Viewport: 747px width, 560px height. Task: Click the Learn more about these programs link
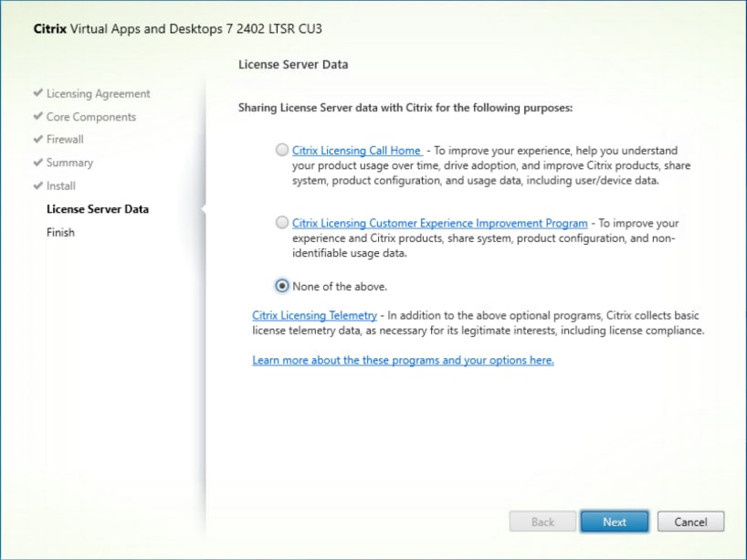[403, 360]
